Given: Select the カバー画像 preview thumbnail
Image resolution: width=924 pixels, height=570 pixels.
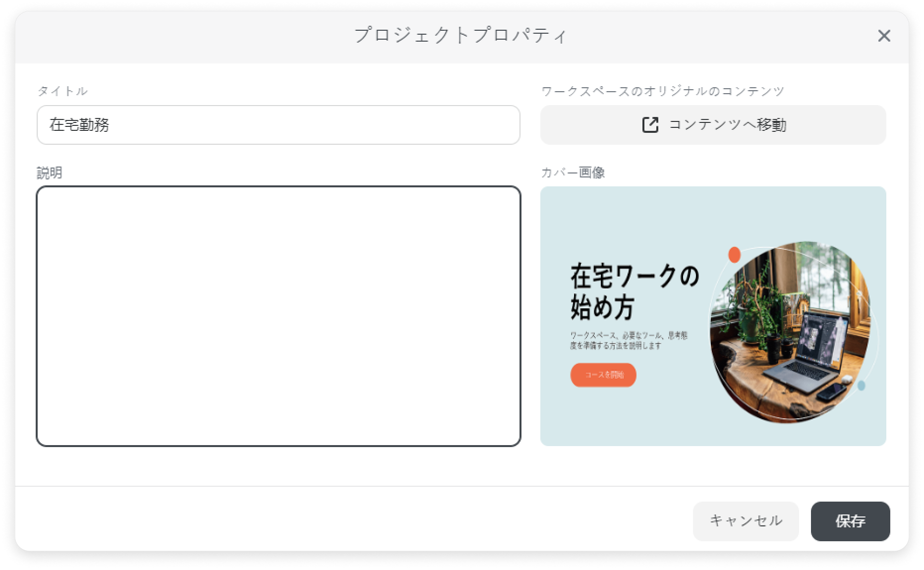Looking at the screenshot, I should point(713,316).
